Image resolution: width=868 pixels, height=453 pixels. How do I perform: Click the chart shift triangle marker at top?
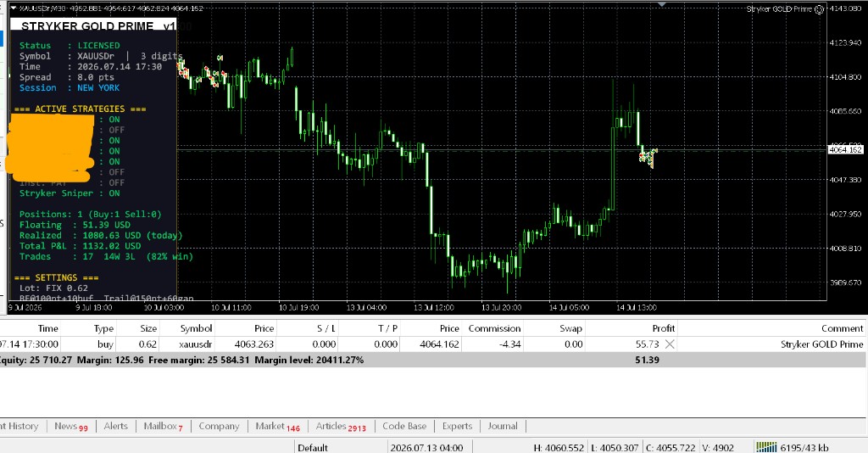[x=661, y=4]
